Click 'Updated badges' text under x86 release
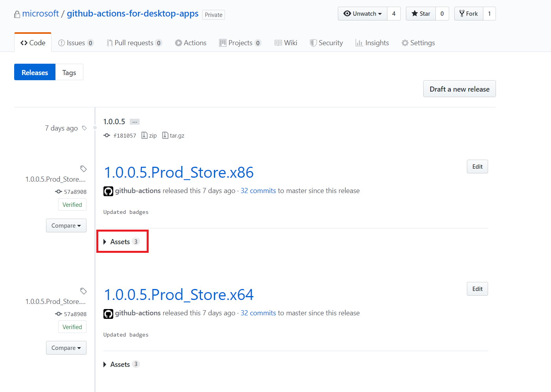Image resolution: width=551 pixels, height=392 pixels. [126, 212]
